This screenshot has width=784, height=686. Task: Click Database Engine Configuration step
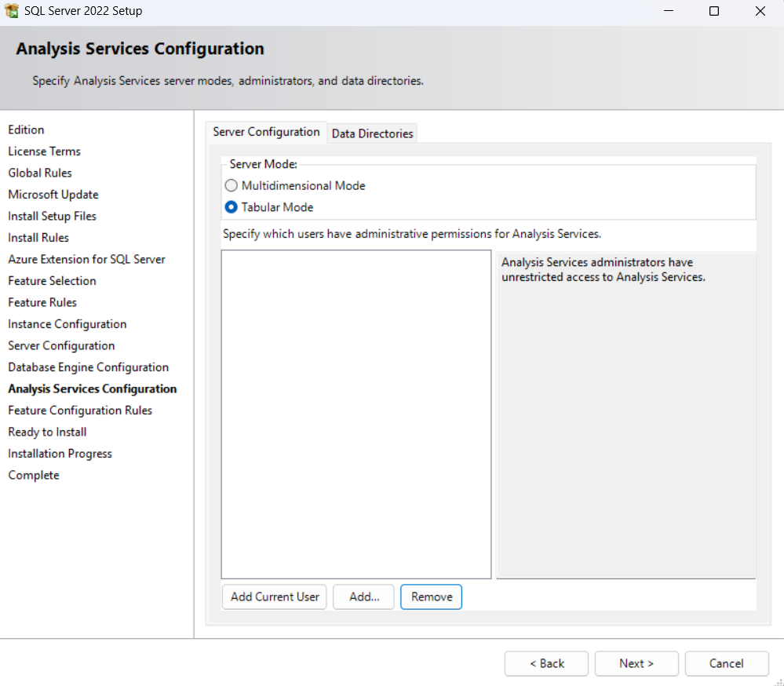tap(88, 367)
